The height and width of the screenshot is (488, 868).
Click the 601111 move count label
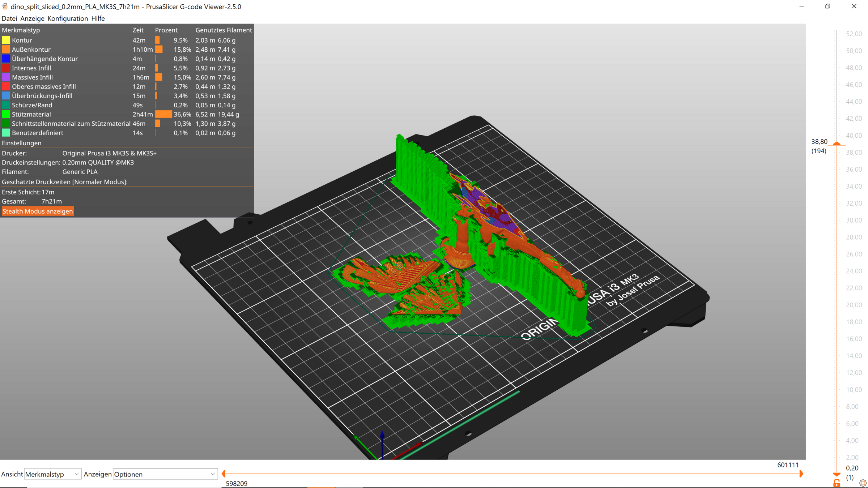[x=788, y=465]
